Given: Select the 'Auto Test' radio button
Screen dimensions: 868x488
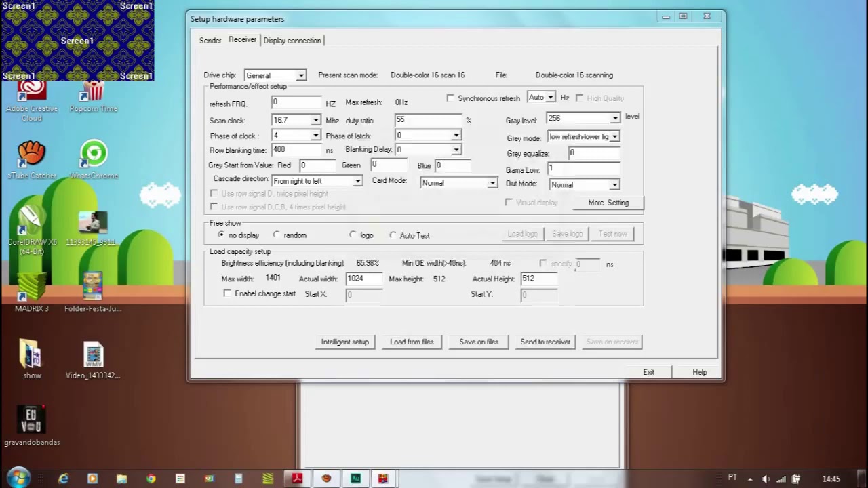Looking at the screenshot, I should click(x=393, y=235).
